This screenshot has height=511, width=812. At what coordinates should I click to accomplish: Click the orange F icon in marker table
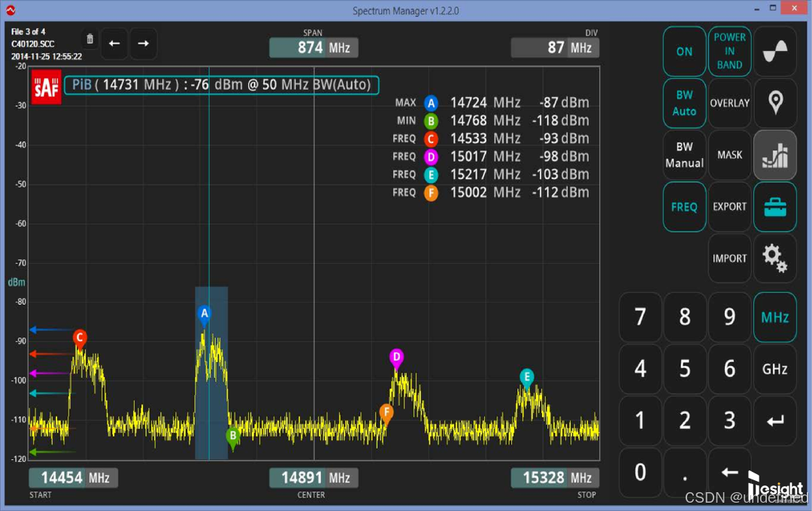(x=431, y=193)
